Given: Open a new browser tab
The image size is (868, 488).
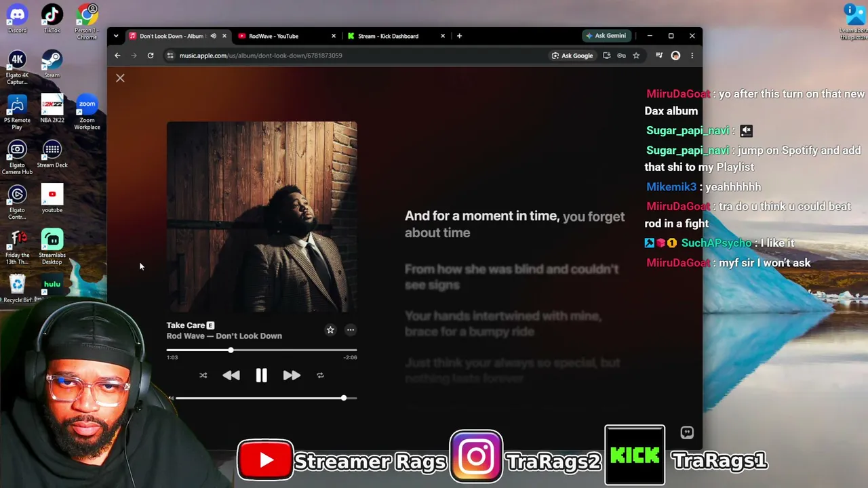Looking at the screenshot, I should [x=459, y=36].
